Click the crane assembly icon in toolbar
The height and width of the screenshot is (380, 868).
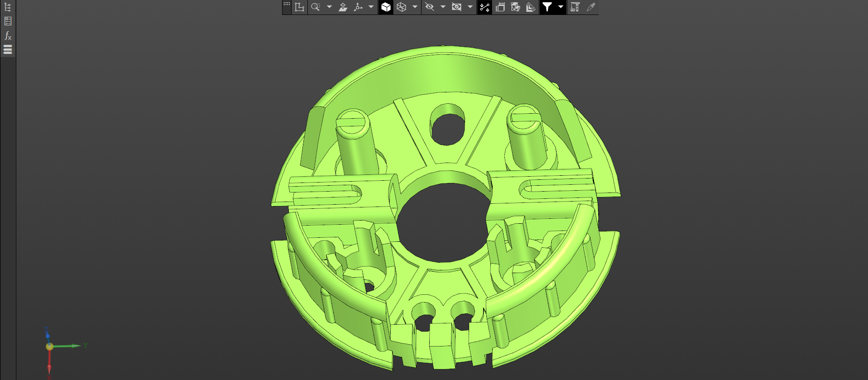[575, 7]
